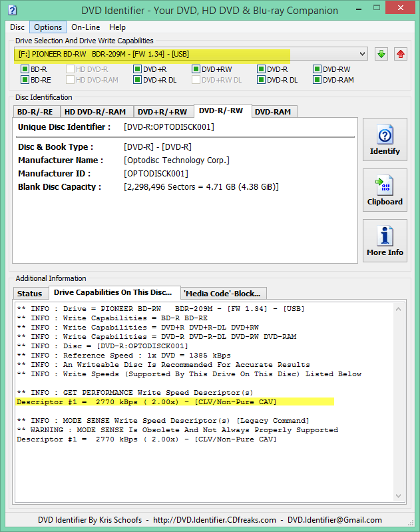Image resolution: width=420 pixels, height=532 pixels.
Task: Click the log scrollbar up arrow
Action: [x=398, y=309]
